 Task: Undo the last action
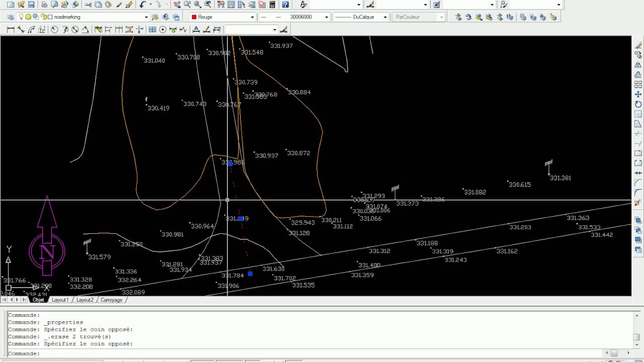click(143, 5)
